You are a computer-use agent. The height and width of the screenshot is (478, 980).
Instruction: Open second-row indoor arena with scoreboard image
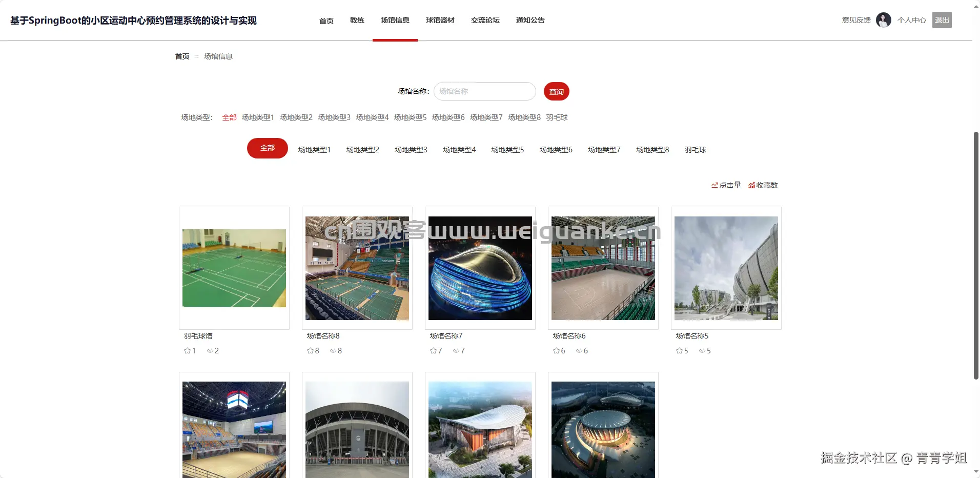click(234, 430)
